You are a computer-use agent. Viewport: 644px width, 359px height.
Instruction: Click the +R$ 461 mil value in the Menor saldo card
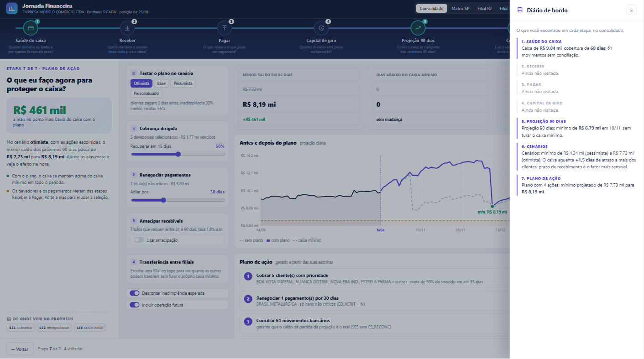[254, 119]
